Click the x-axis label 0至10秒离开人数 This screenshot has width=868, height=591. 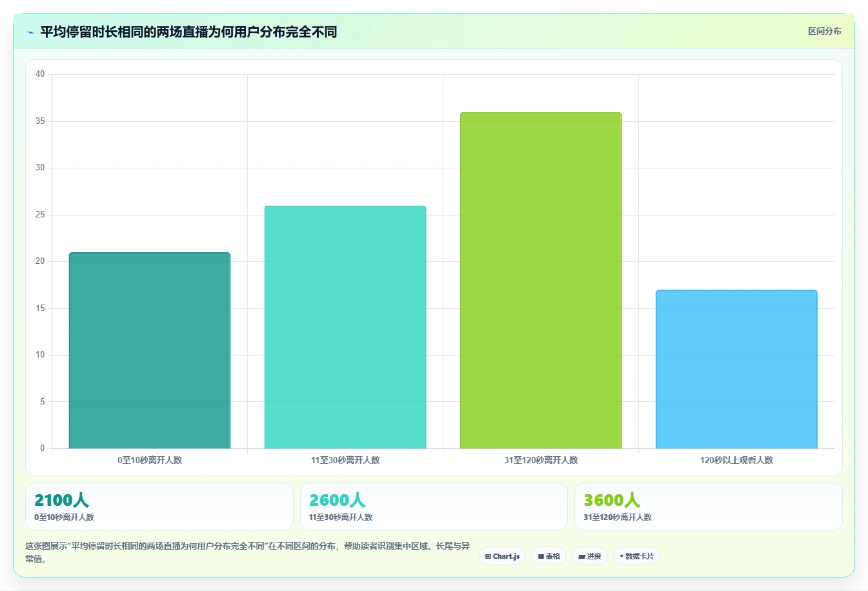click(150, 460)
